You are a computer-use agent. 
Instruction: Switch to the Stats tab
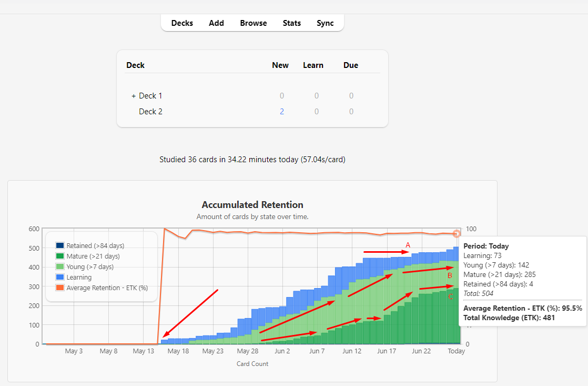coord(292,23)
